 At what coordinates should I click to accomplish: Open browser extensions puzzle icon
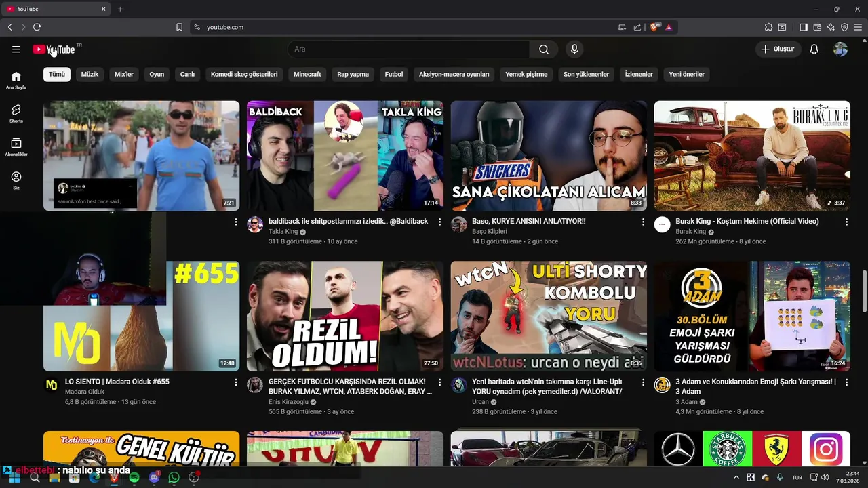[768, 27]
